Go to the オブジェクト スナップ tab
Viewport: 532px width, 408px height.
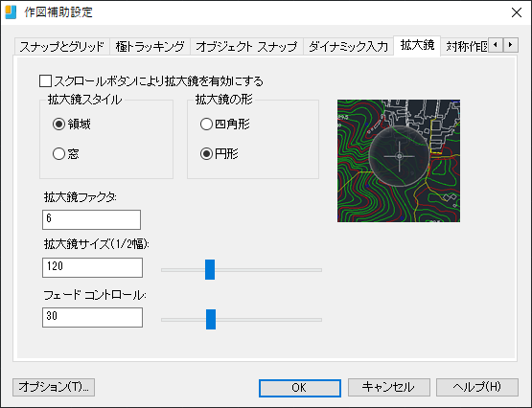point(246,46)
